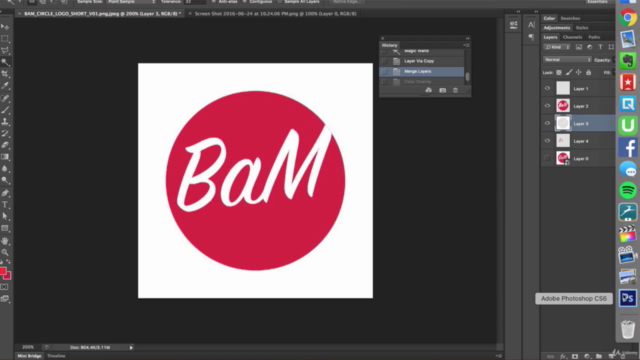640x360 pixels.
Task: Toggle lock all
Action: [x=589, y=73]
